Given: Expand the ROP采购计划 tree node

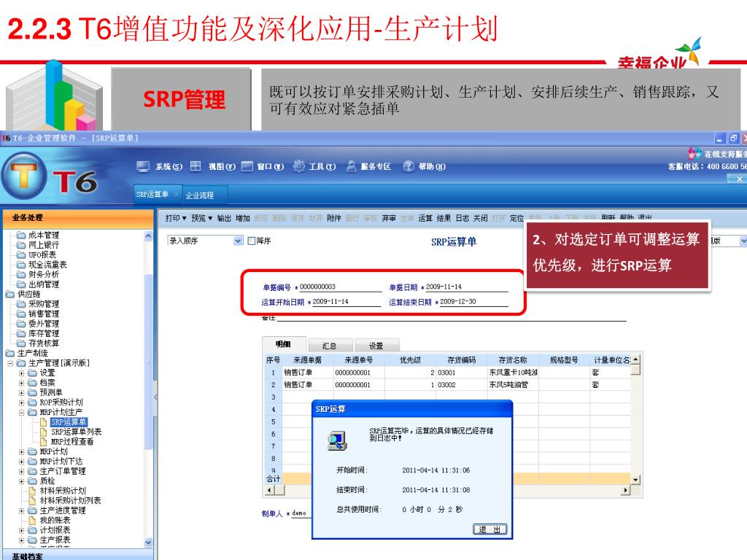Looking at the screenshot, I should [x=21, y=402].
